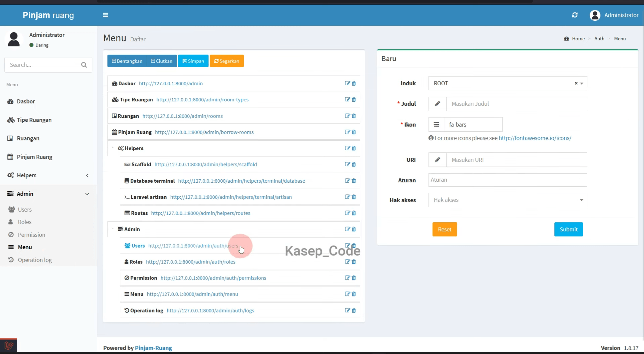Edit the Dasbor menu row
This screenshot has height=354, width=644.
click(x=347, y=83)
